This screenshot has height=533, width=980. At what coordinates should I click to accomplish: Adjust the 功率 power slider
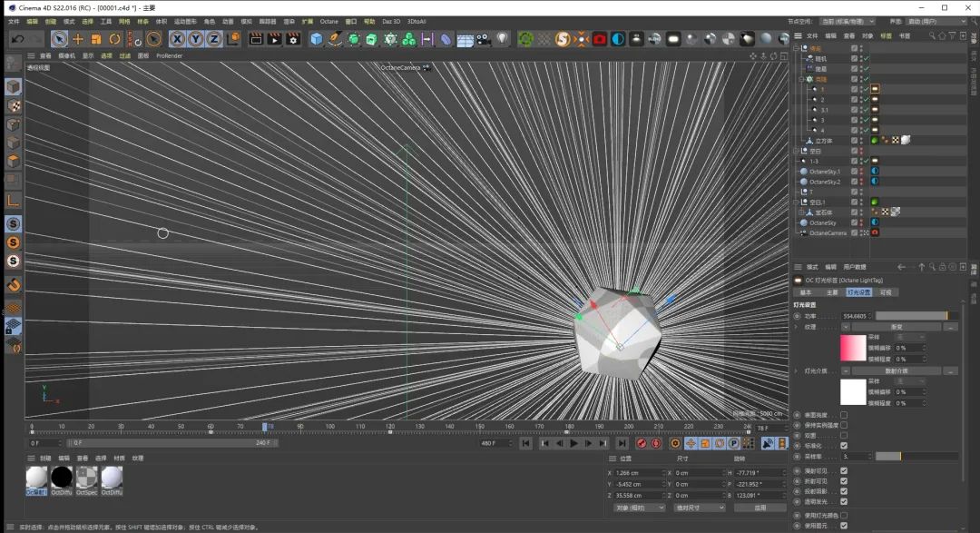[916, 316]
